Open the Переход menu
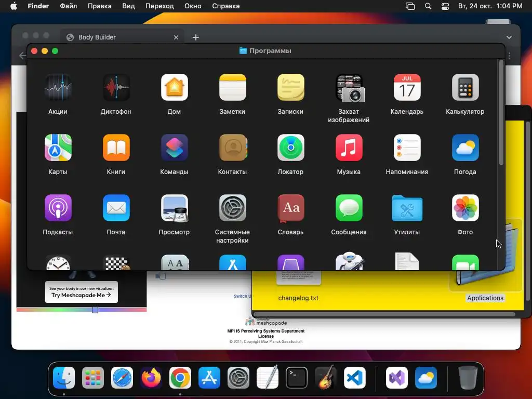This screenshot has height=399, width=532. pyautogui.click(x=159, y=6)
